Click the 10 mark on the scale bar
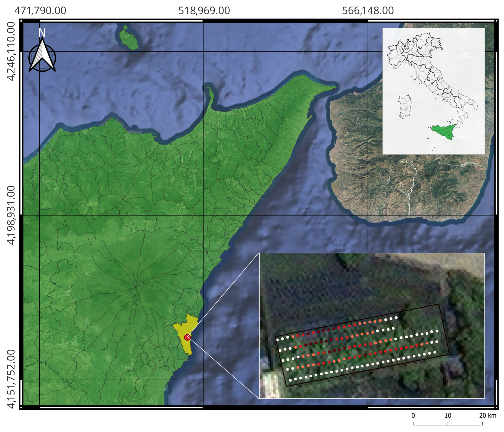Viewport: 504px width, 432px height. tap(448, 416)
